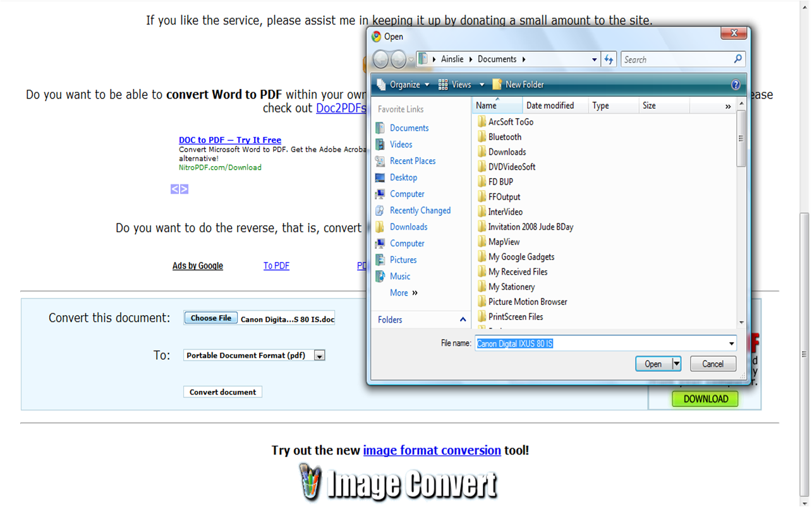Click the search magnifier icon
The height and width of the screenshot is (507, 812).
737,59
